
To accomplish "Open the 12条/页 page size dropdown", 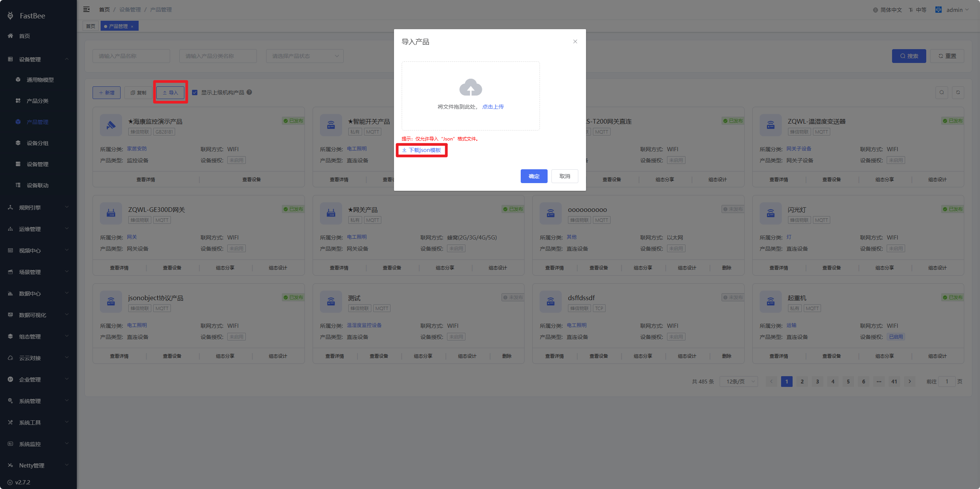I will (x=739, y=382).
